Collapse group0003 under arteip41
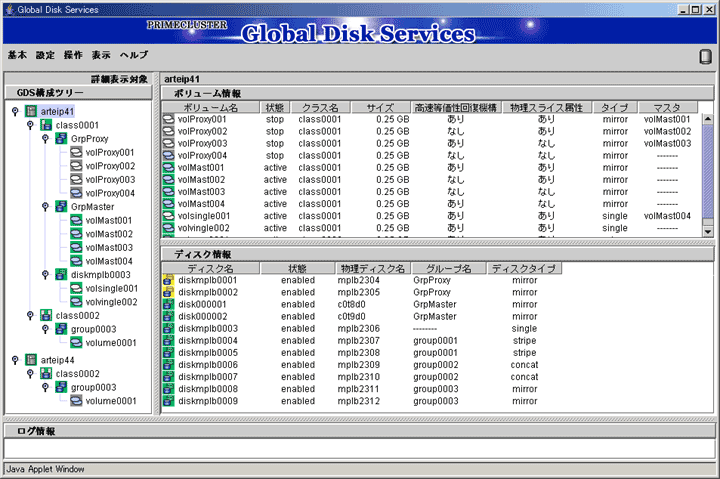The height and width of the screenshot is (479, 720). coord(45,329)
